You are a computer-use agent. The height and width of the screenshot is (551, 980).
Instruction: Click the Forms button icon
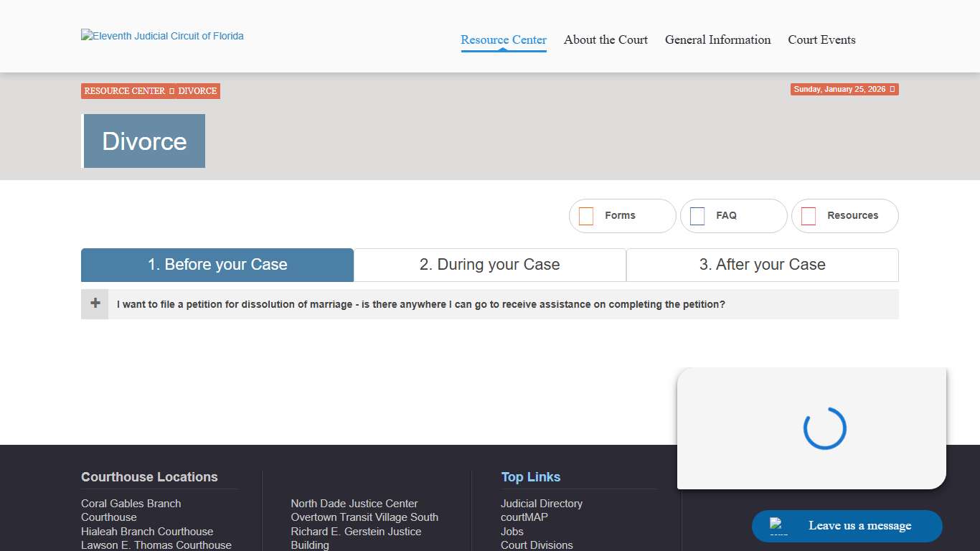coord(586,216)
